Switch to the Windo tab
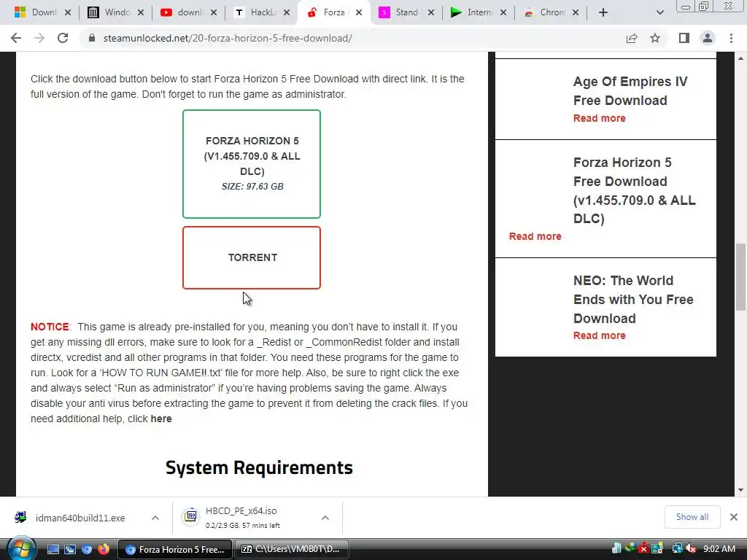 109,12
